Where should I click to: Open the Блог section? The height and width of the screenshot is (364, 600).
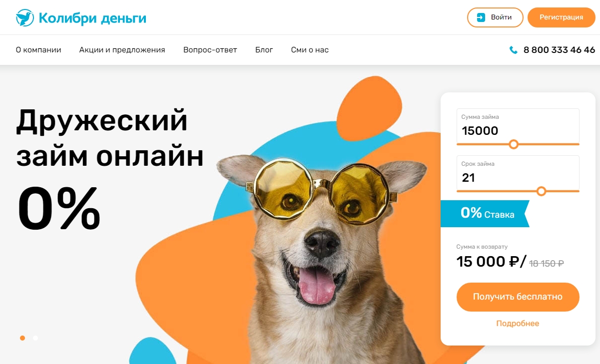264,50
